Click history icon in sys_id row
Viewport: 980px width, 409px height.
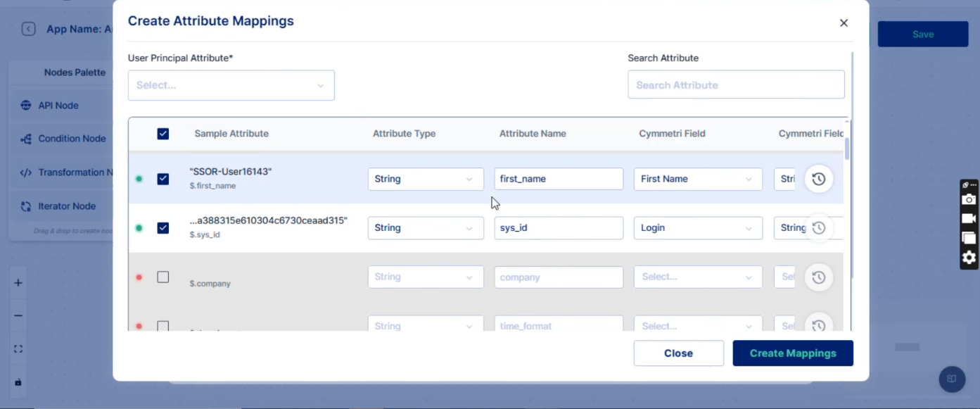[818, 228]
